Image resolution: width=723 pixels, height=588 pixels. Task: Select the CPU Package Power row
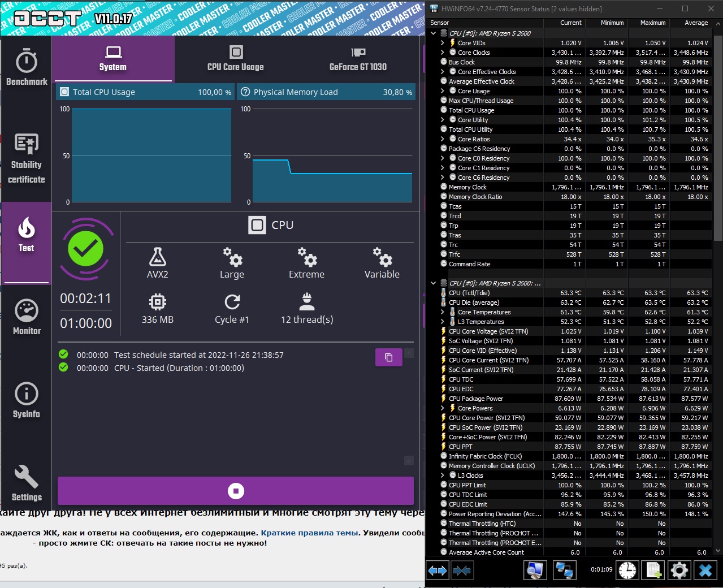(570, 399)
